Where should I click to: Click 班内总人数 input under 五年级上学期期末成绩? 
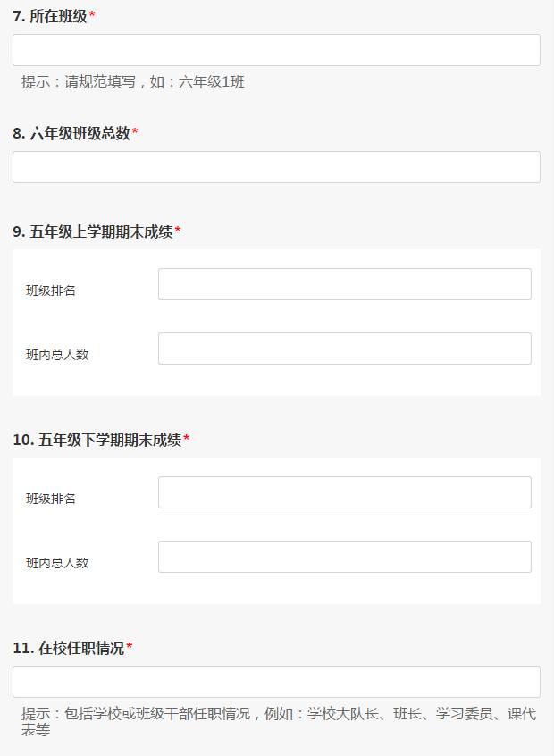[344, 349]
